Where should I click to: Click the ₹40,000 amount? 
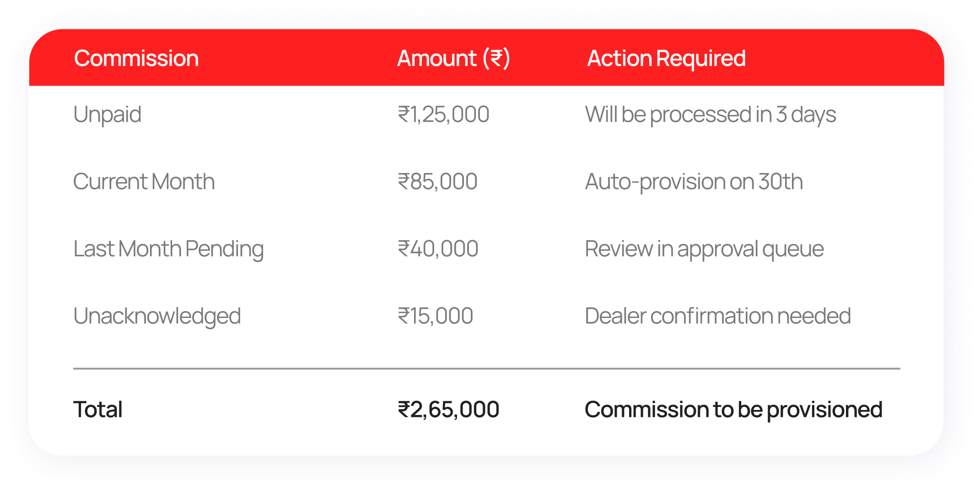pyautogui.click(x=438, y=249)
